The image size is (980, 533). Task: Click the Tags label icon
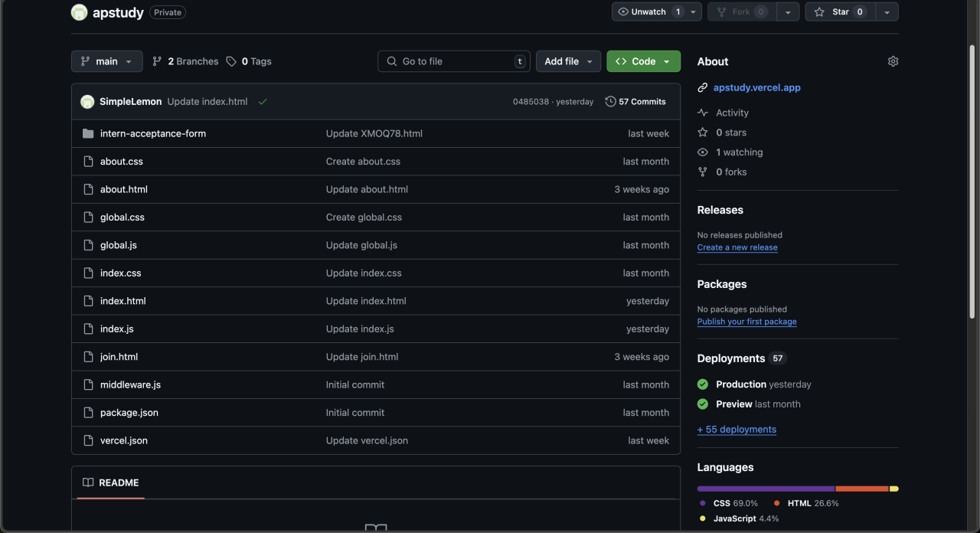(231, 61)
